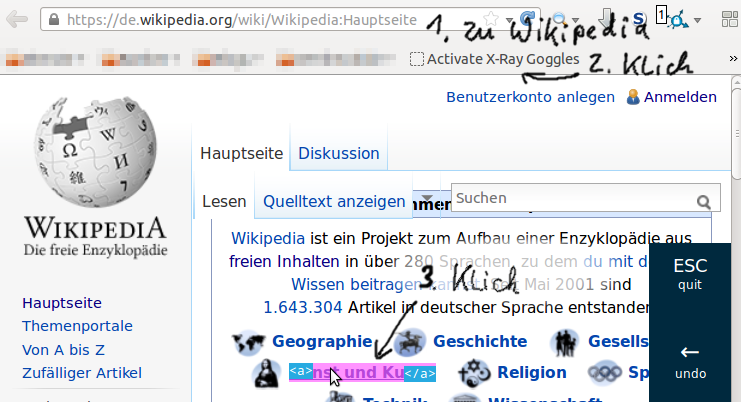This screenshot has height=402, width=741.
Task: Go back with the browser back arrow
Action: click(x=17, y=19)
